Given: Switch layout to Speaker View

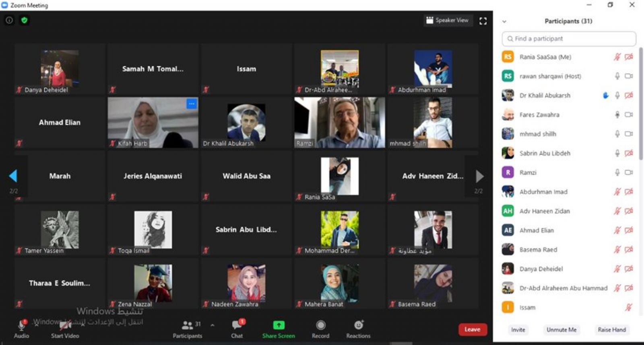Looking at the screenshot, I should 447,20.
